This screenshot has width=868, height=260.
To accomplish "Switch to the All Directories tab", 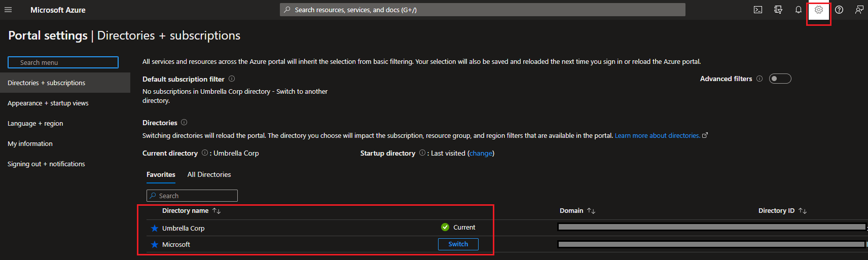I will [x=209, y=174].
